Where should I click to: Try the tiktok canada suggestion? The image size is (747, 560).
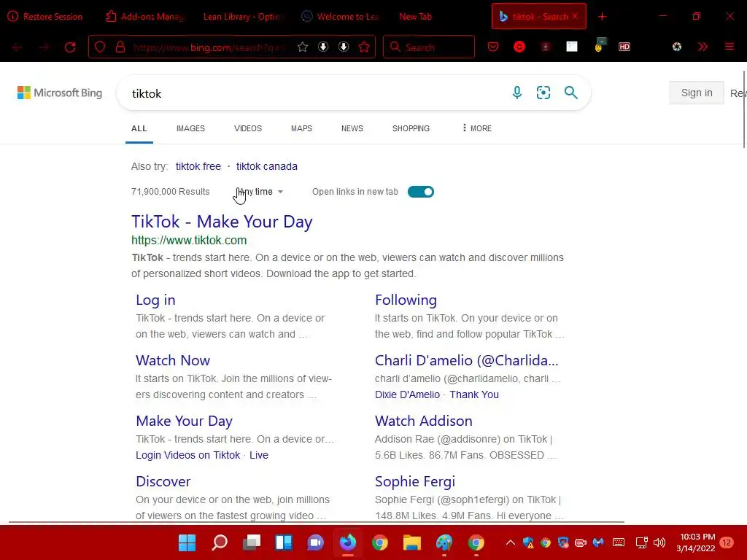click(267, 166)
